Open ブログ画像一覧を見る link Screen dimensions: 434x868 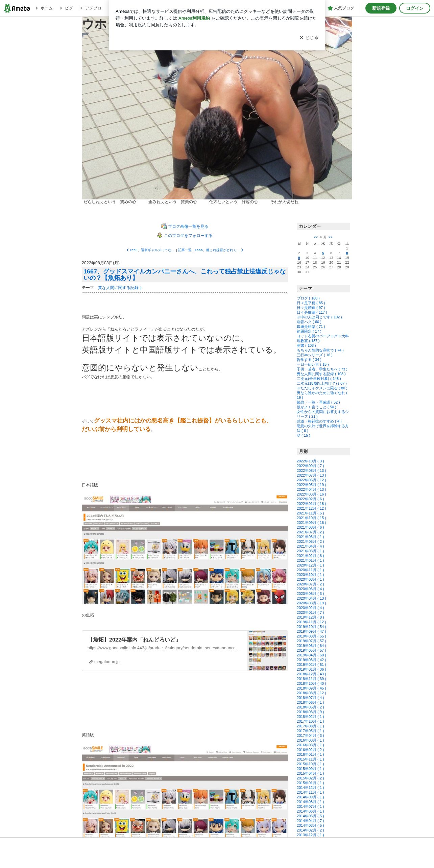pyautogui.click(x=188, y=226)
